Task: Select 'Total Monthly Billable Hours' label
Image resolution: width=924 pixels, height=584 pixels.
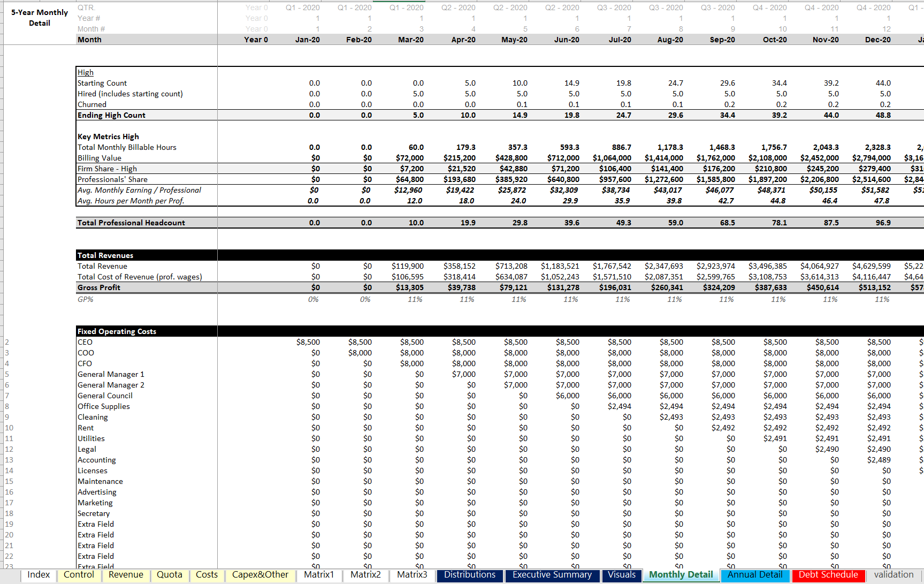Action: pos(127,147)
